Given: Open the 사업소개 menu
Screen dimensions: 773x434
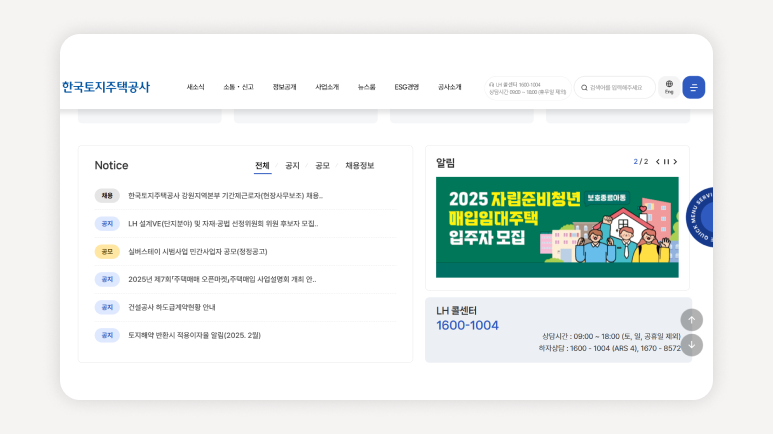Looking at the screenshot, I should (327, 87).
